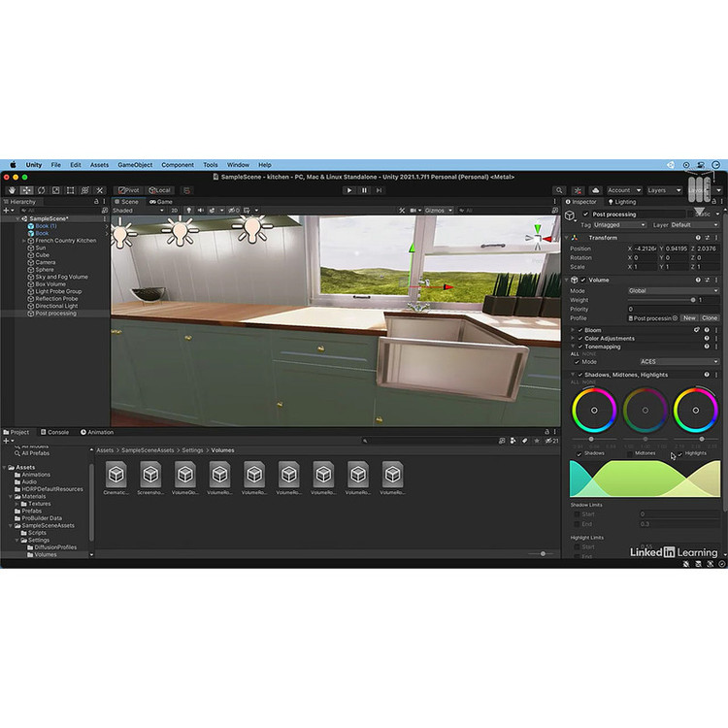Toggle 2D view mode in Scene
728x728 pixels.
pyautogui.click(x=175, y=210)
